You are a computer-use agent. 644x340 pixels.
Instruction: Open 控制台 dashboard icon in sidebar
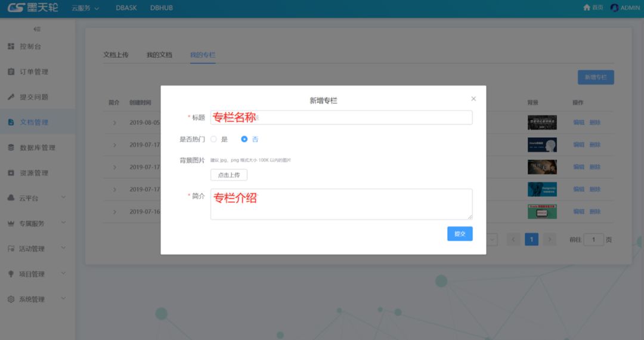tap(11, 47)
